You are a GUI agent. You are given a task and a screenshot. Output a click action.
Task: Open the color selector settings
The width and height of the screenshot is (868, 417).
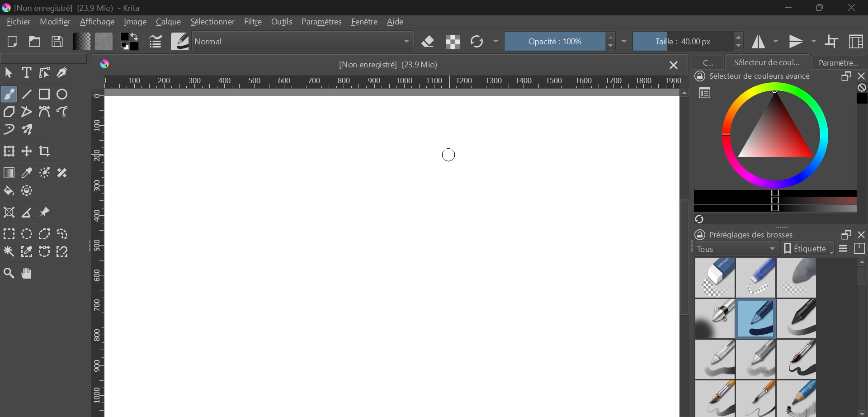coord(705,93)
